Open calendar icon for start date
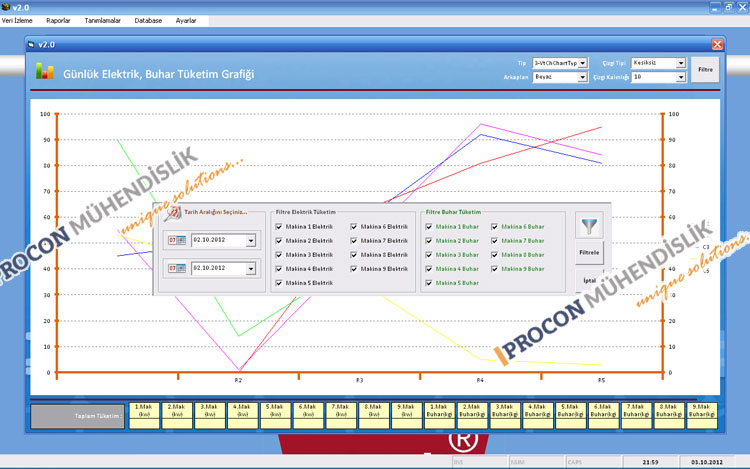The width and height of the screenshot is (750, 469). (x=176, y=240)
